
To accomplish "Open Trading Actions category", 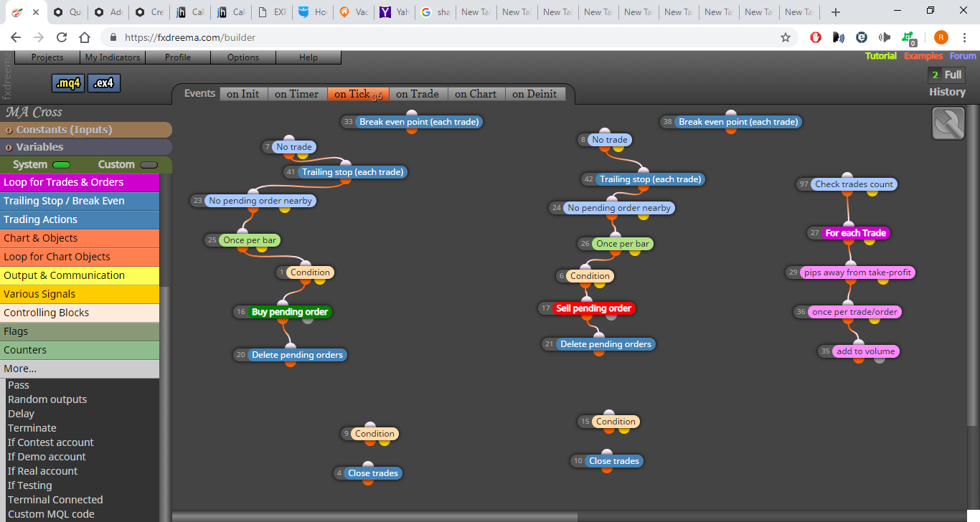I will [x=80, y=219].
